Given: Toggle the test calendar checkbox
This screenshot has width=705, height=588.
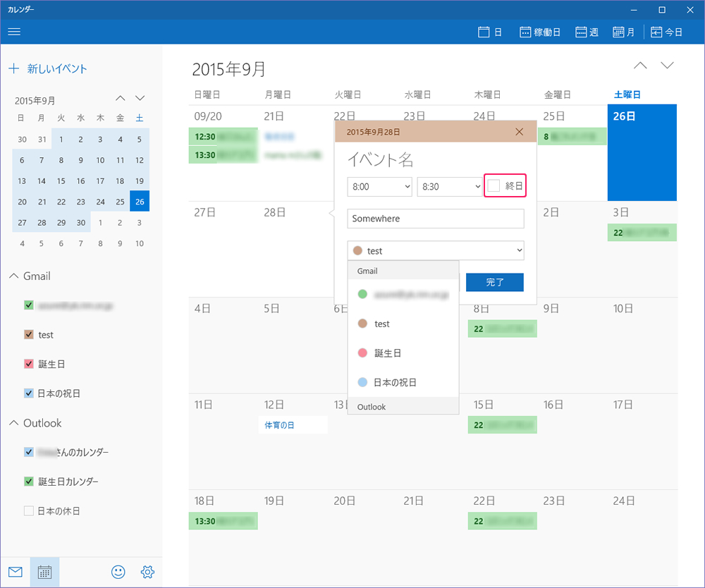Looking at the screenshot, I should 29,334.
